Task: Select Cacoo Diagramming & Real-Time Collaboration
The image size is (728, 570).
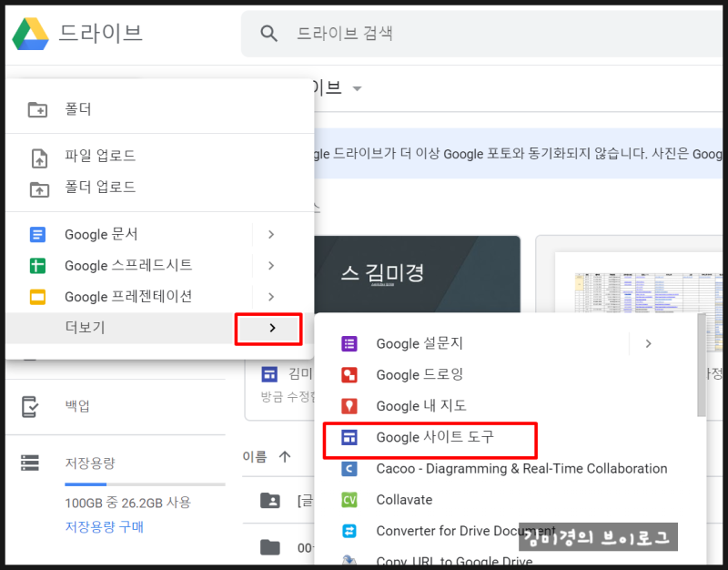Action: pyautogui.click(x=506, y=469)
